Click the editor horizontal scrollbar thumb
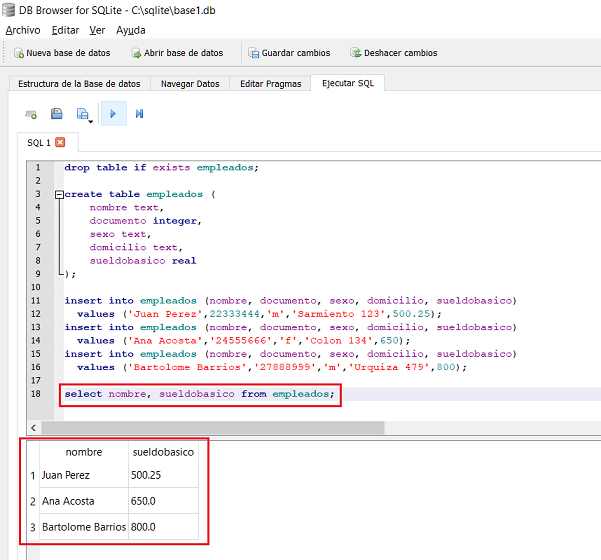The width and height of the screenshot is (601, 560). [213, 427]
